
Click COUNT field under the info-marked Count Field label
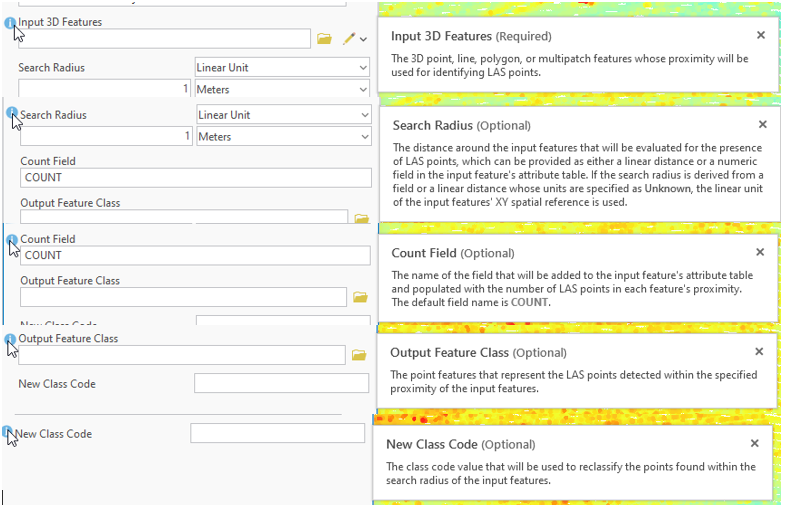click(195, 255)
